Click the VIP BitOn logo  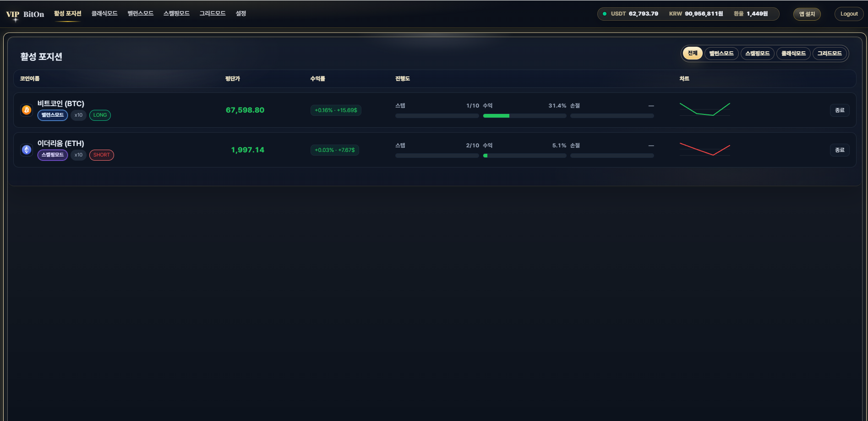point(25,14)
